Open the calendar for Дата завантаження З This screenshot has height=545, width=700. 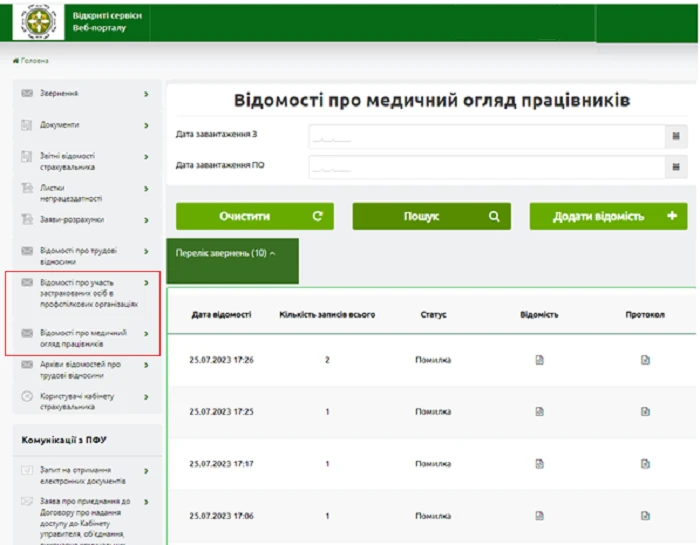tap(676, 136)
